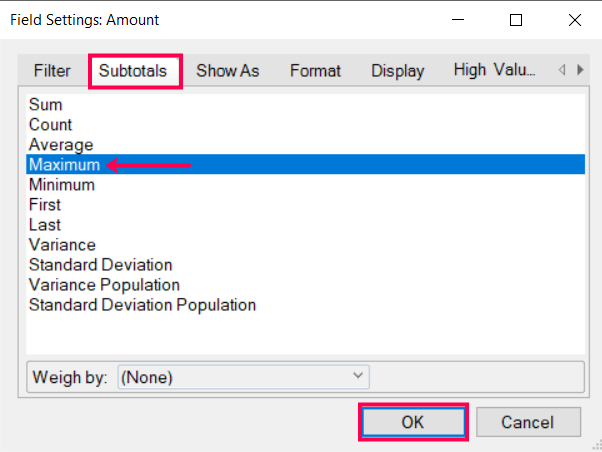Minimize the Field Settings window
This screenshot has height=452, width=602.
[x=458, y=20]
